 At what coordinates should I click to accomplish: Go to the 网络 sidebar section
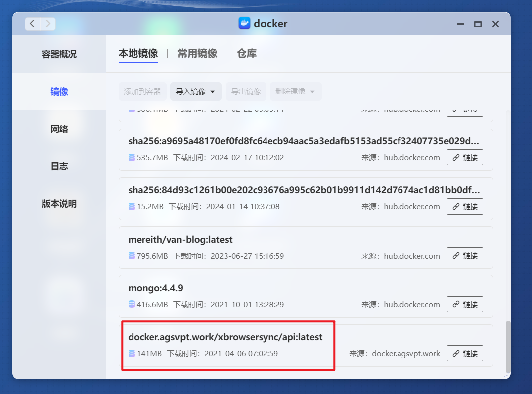point(59,129)
